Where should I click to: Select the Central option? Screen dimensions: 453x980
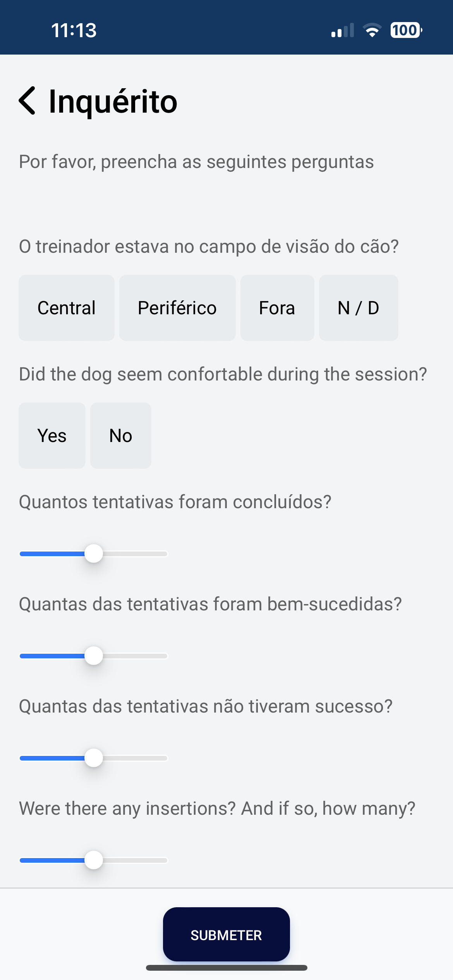coord(67,308)
